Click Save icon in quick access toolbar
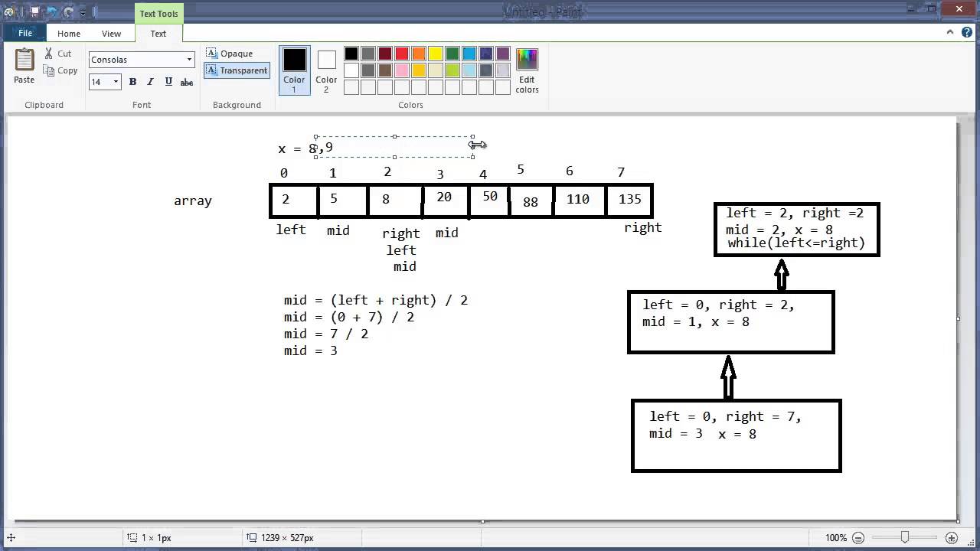Viewport: 980px width, 551px height. tap(35, 12)
